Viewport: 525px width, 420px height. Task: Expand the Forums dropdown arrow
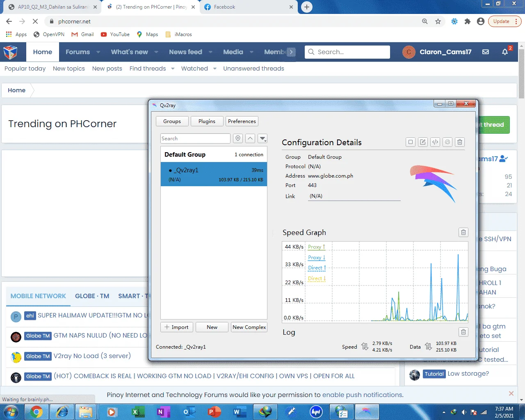[x=98, y=52]
